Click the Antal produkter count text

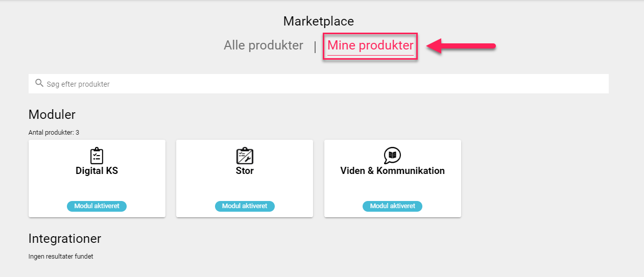(54, 133)
